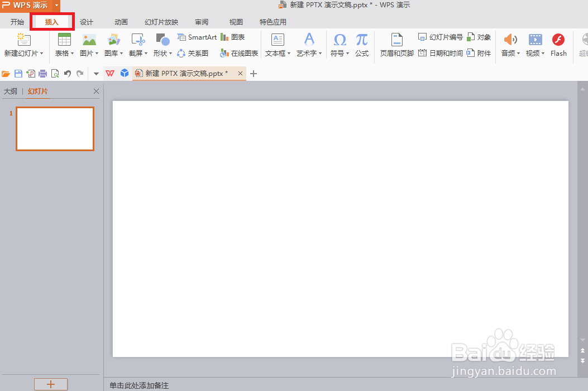Click the WordArt (艺术字) icon
Screen dimensions: 588x391
coord(309,40)
